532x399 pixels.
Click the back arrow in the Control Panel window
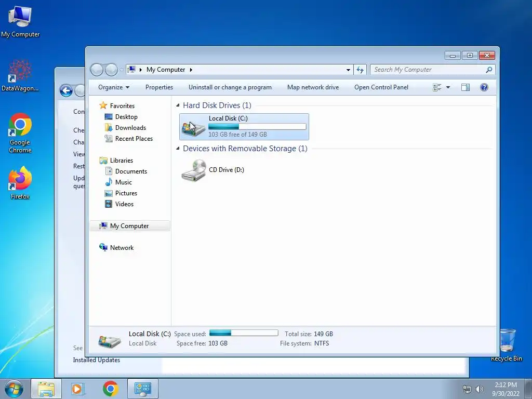66,90
